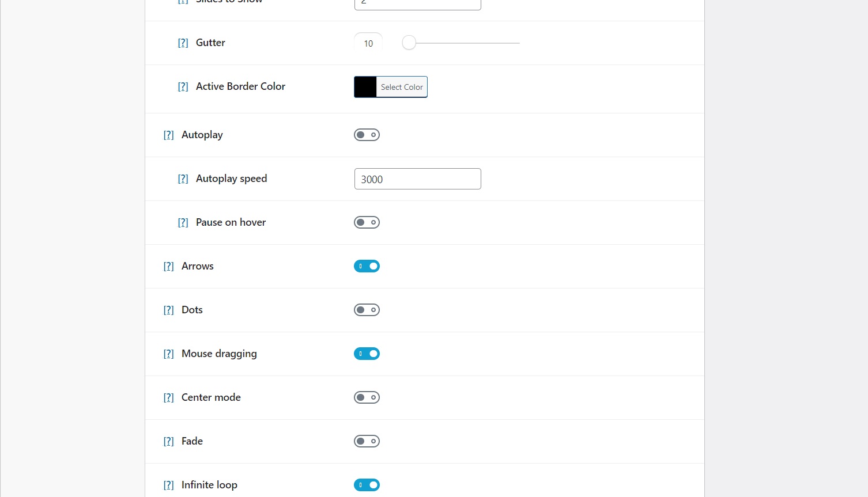Click the black Active Border Color swatch
Screen dimensions: 868x497
point(365,87)
